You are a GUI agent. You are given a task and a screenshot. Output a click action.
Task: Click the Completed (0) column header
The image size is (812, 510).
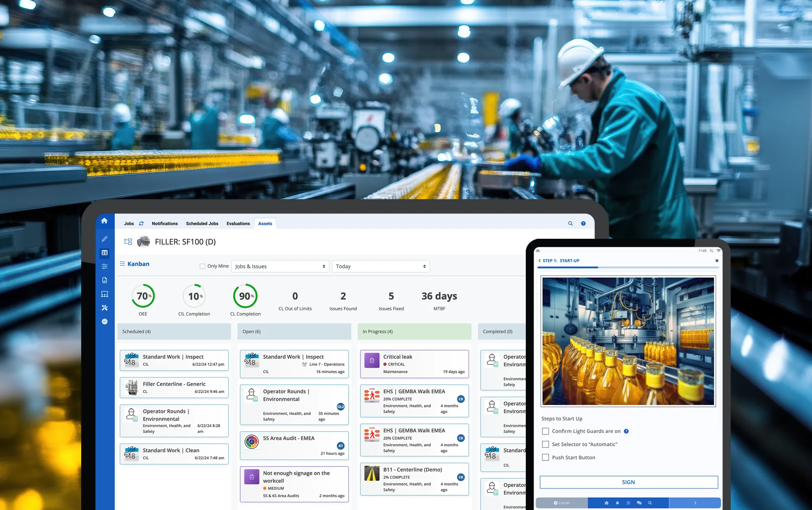click(x=502, y=331)
